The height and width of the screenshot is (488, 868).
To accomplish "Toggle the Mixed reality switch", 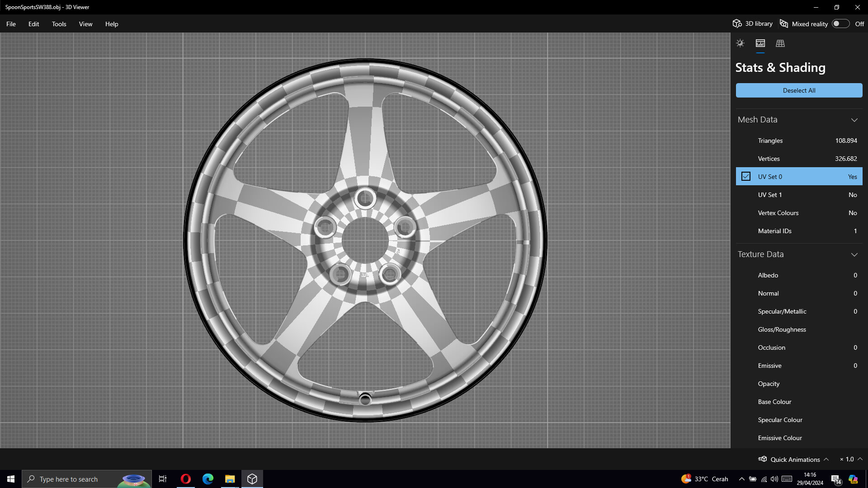I will point(840,23).
